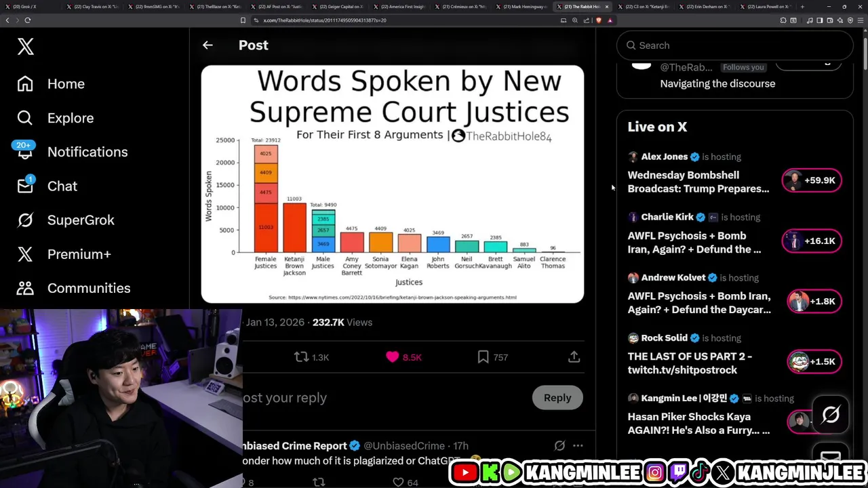
Task: Open Kangmin Lee Hasan Piker broadcast
Action: click(698, 424)
